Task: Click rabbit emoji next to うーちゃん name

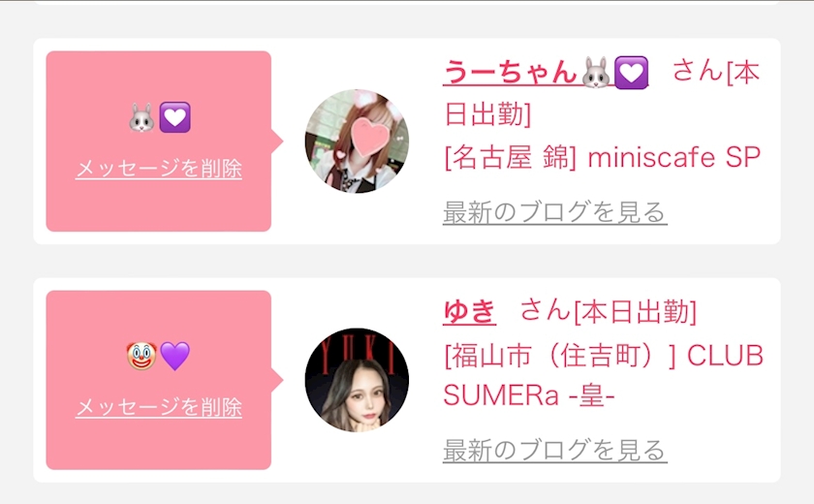Action: (596, 73)
